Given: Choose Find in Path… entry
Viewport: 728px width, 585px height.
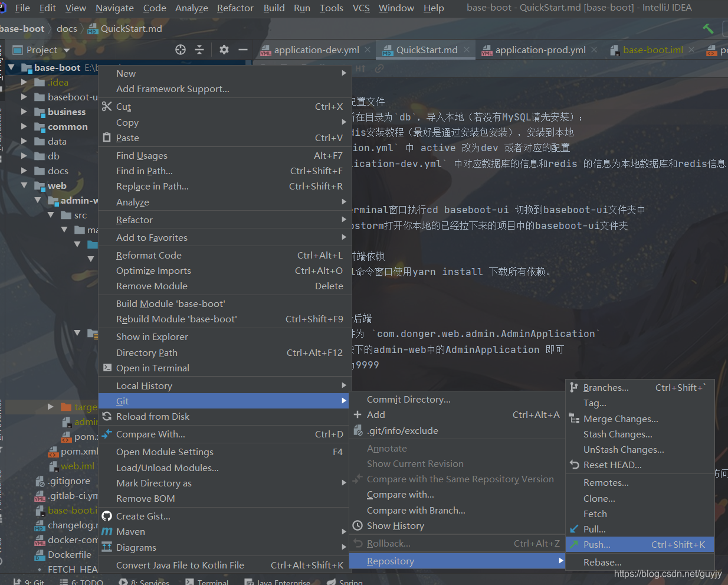Looking at the screenshot, I should [x=225, y=171].
